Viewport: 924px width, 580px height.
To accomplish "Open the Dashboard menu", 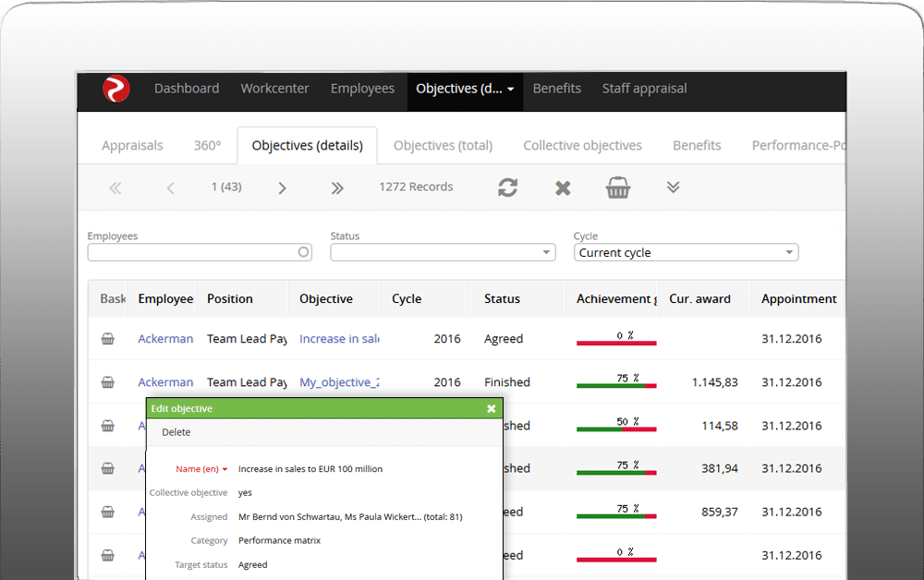I will coord(187,89).
